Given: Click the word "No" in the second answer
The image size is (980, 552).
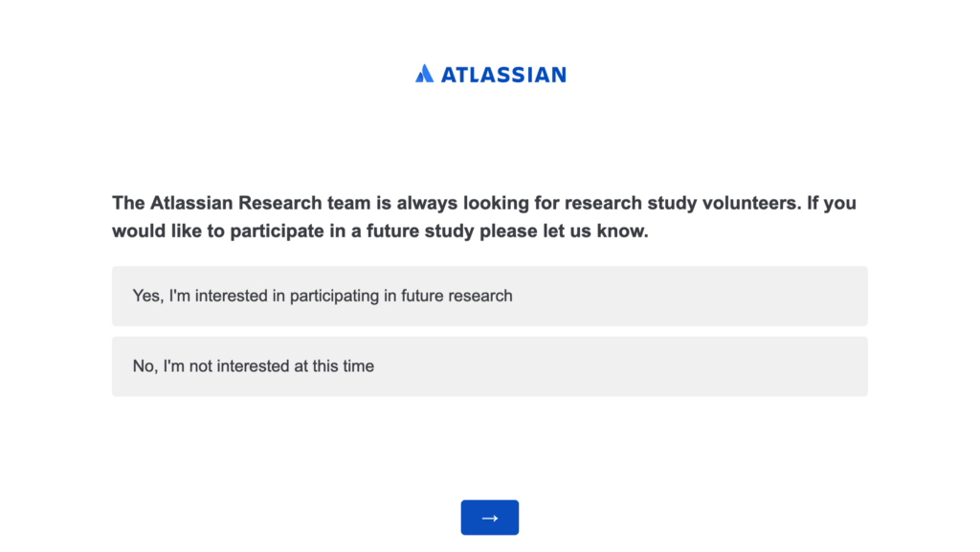Looking at the screenshot, I should 144,366.
